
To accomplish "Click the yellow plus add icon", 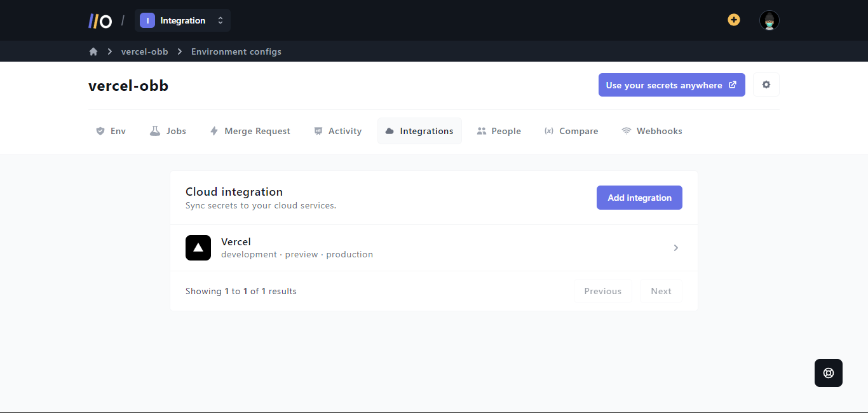I will coord(734,20).
